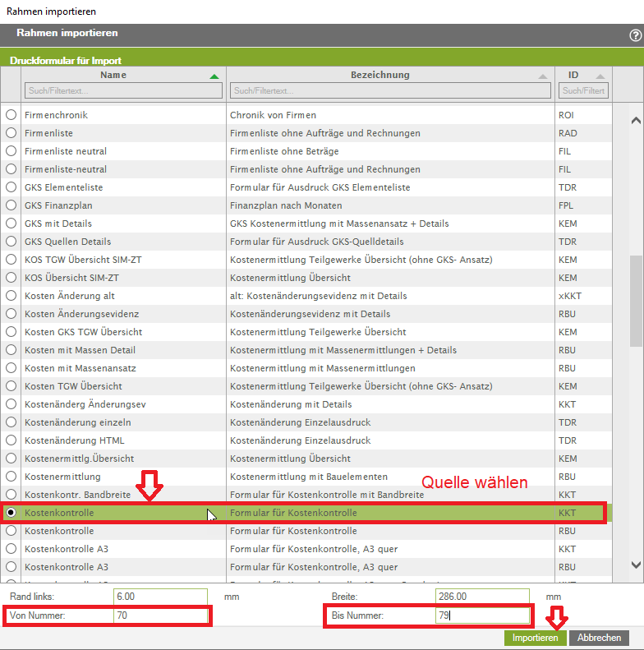644x650 pixels.
Task: Choose the Kosten Änderung alt radio option
Action: click(11, 296)
